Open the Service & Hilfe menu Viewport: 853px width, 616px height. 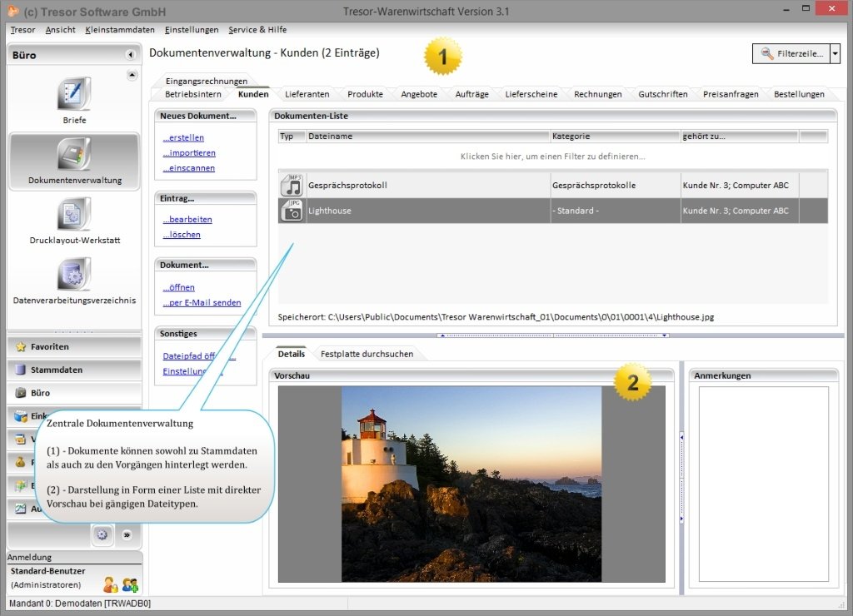click(x=257, y=30)
